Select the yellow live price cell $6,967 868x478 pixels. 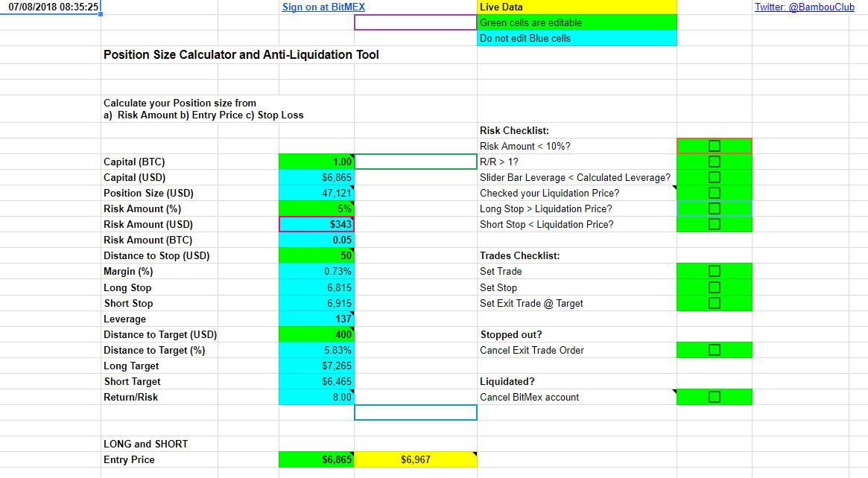click(x=415, y=459)
